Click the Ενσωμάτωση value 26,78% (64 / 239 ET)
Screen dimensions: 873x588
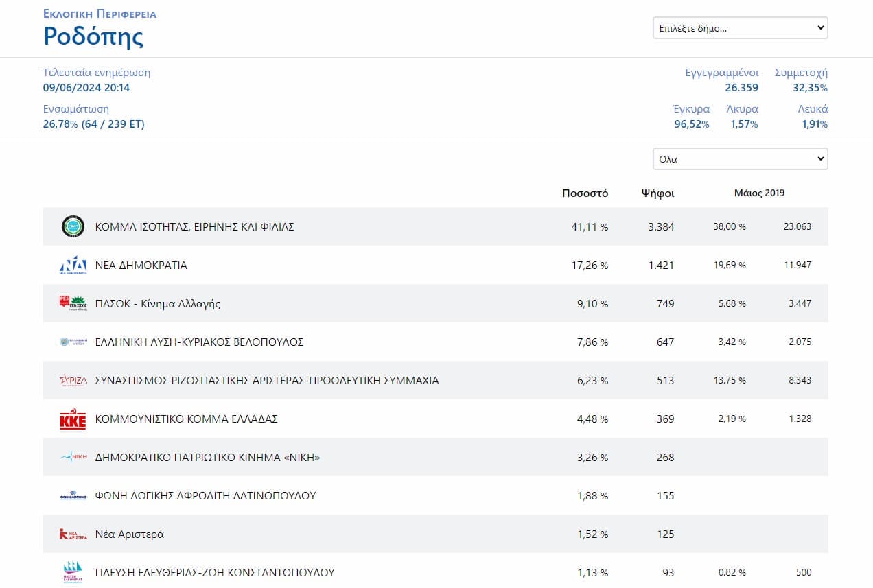[x=94, y=124]
